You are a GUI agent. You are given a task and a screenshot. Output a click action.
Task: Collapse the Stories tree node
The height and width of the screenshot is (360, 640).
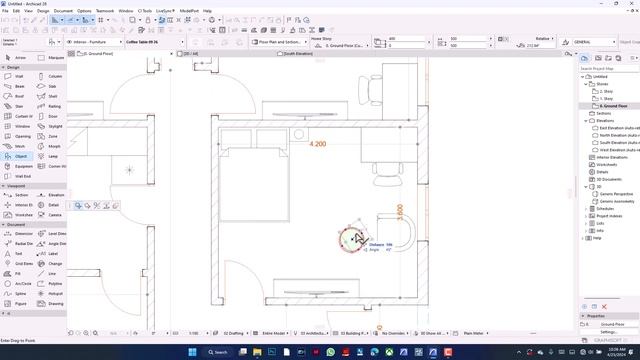click(x=586, y=84)
